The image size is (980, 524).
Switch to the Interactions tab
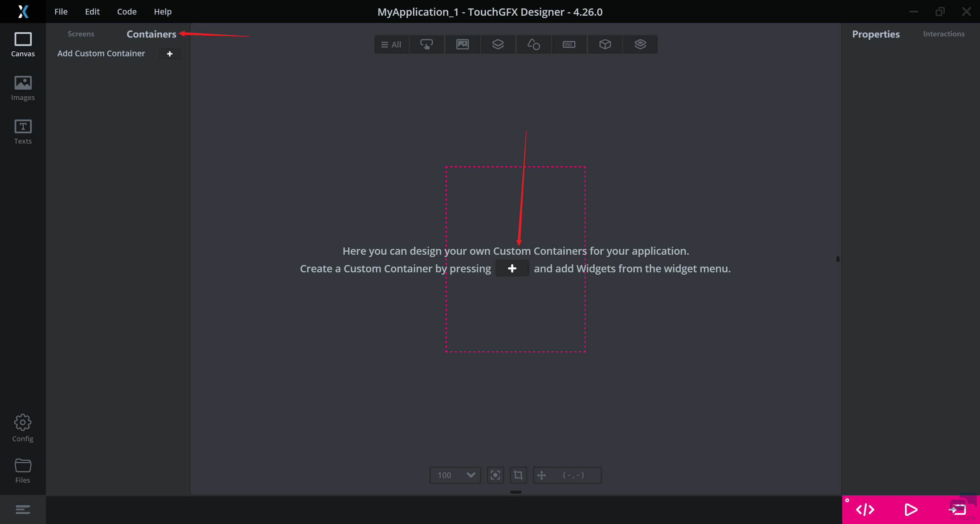click(x=944, y=34)
